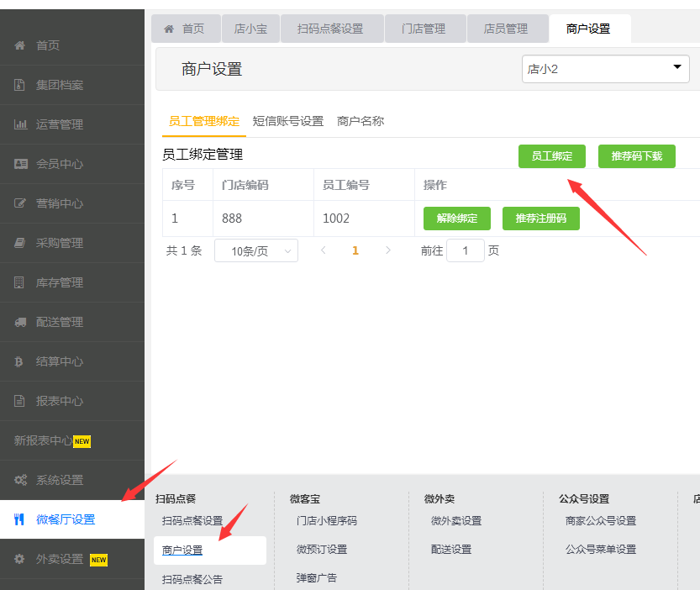The height and width of the screenshot is (590, 700).
Task: Click the 推荐码下载 button
Action: [x=637, y=156]
